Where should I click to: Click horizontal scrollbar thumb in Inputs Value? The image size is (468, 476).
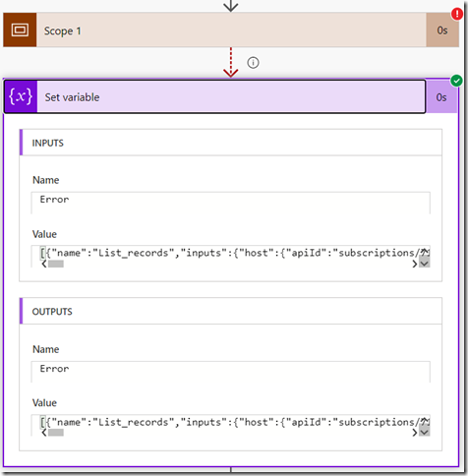click(x=56, y=264)
